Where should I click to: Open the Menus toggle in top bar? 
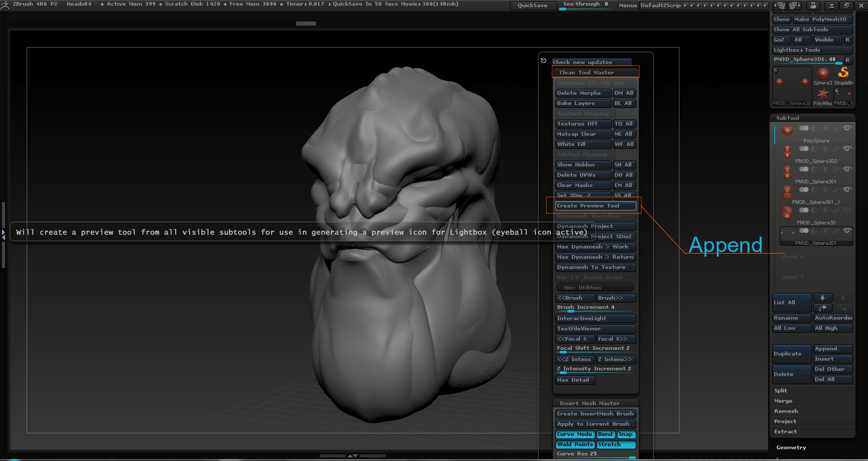point(628,6)
